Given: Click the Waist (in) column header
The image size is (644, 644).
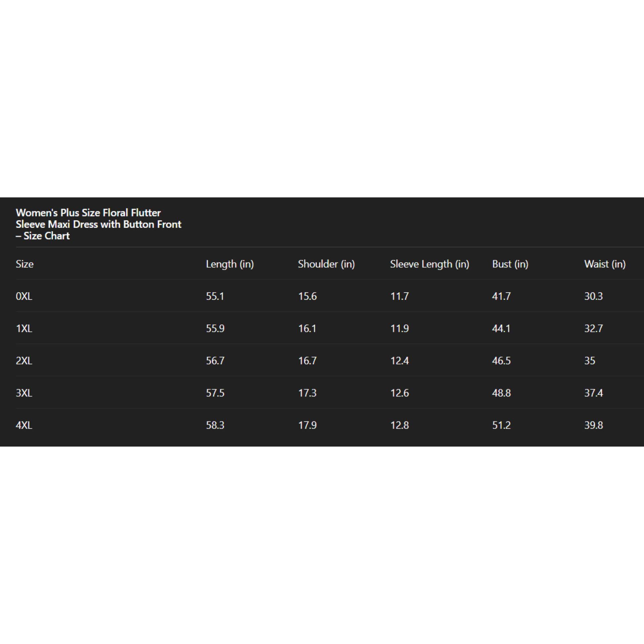Looking at the screenshot, I should 605,264.
